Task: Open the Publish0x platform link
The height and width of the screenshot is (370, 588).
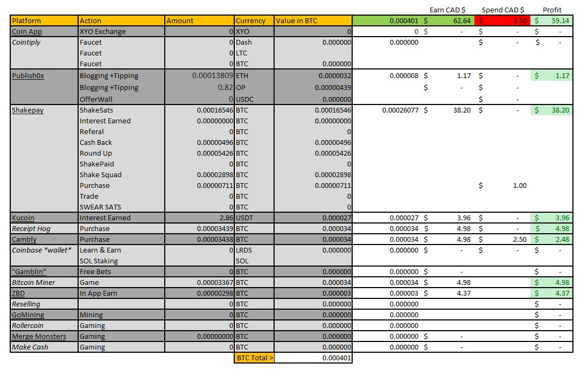Action: tap(28, 75)
